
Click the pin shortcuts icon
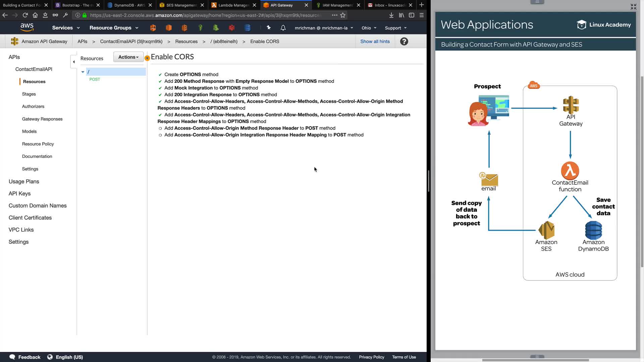click(269, 28)
